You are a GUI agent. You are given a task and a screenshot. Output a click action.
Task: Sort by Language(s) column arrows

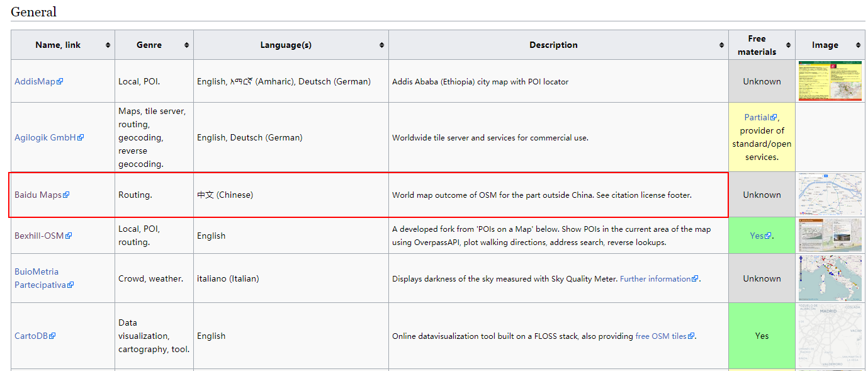coord(382,45)
